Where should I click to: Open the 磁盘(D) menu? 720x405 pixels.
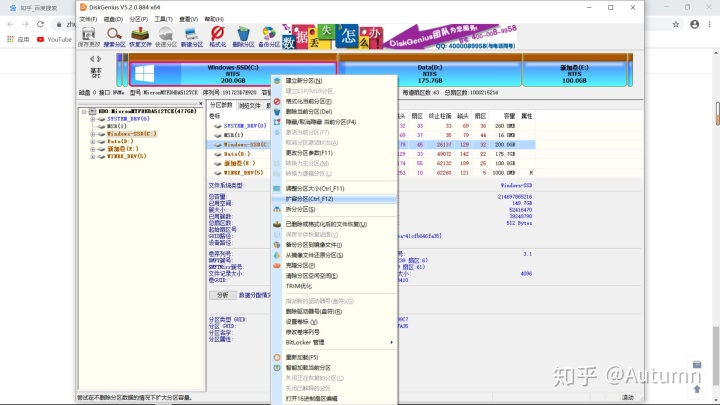pos(113,19)
